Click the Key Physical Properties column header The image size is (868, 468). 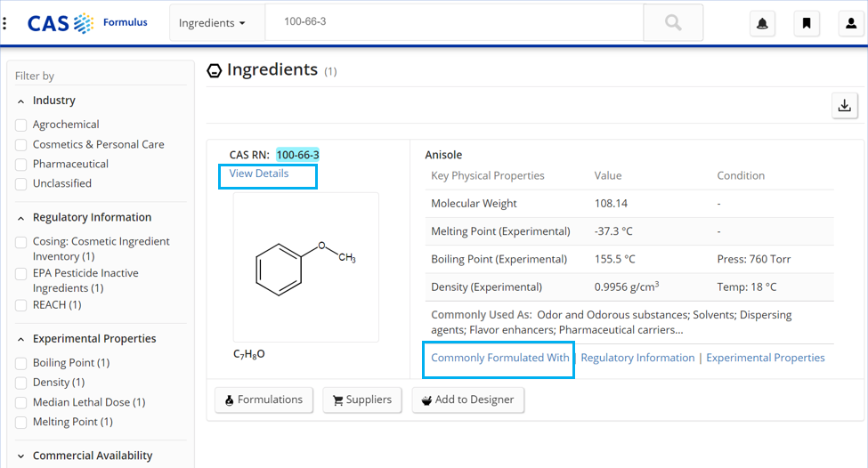point(488,176)
